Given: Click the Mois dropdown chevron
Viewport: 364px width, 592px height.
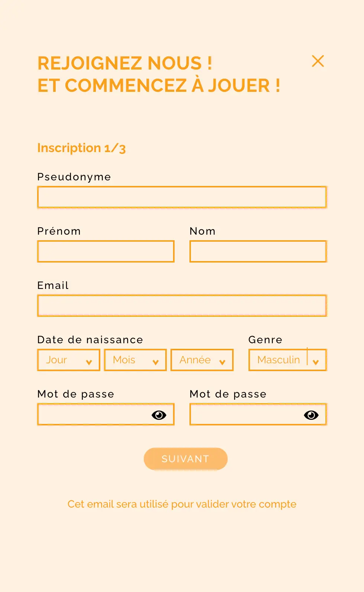Looking at the screenshot, I should tap(155, 361).
